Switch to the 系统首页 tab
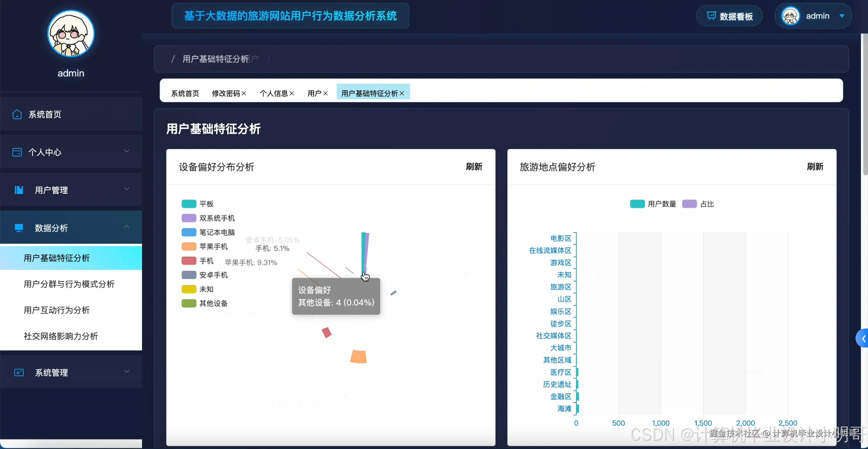The image size is (868, 449). click(185, 93)
